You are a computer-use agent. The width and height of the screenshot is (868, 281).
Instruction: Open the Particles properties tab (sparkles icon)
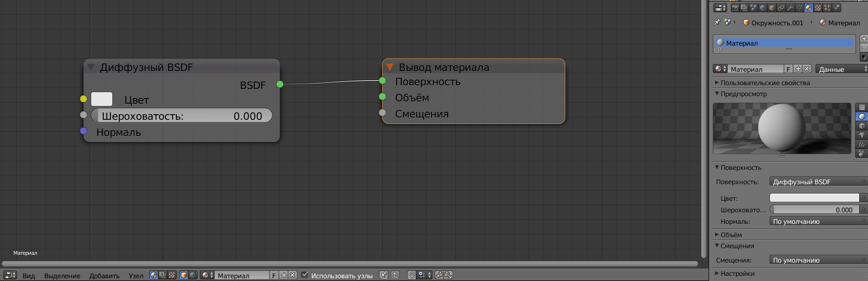(827, 8)
